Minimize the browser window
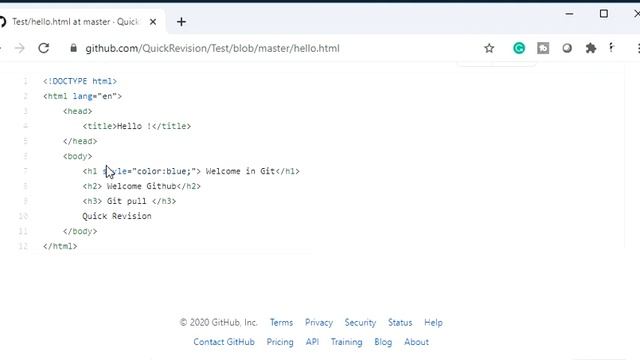The height and width of the screenshot is (360, 640). [569, 14]
